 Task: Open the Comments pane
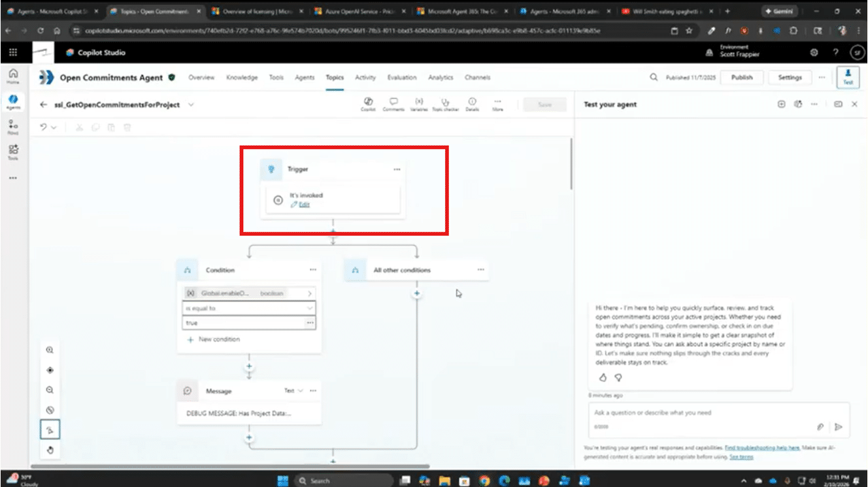tap(393, 104)
